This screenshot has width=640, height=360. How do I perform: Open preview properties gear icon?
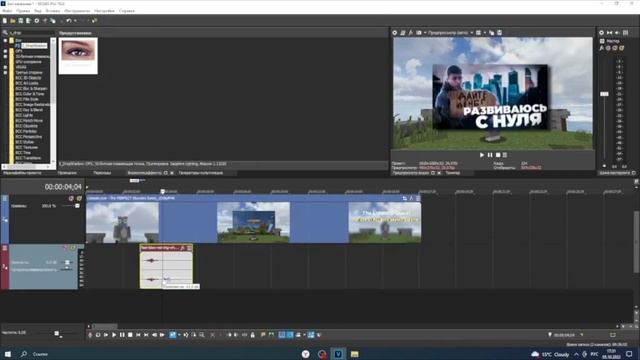pos(395,33)
